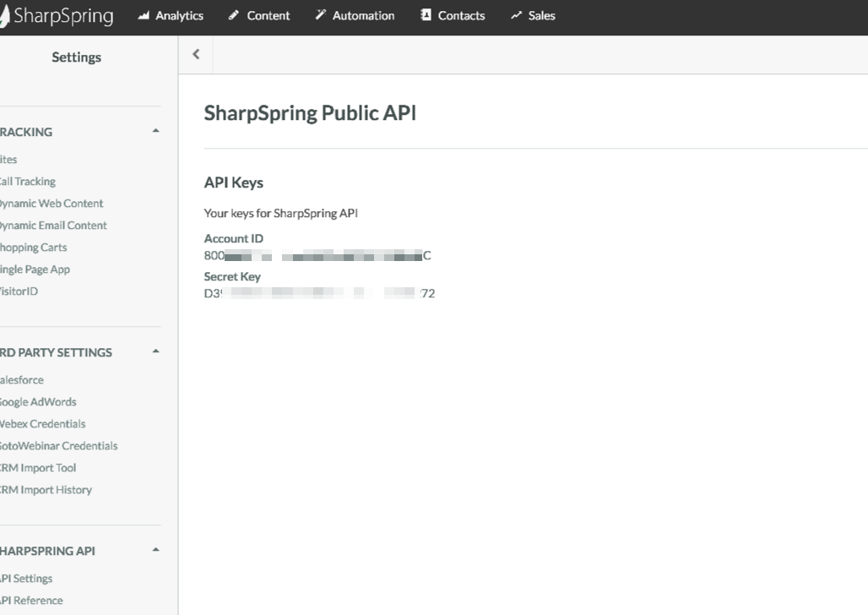868x615 pixels.
Task: Open Single Page App settings
Action: 35,269
